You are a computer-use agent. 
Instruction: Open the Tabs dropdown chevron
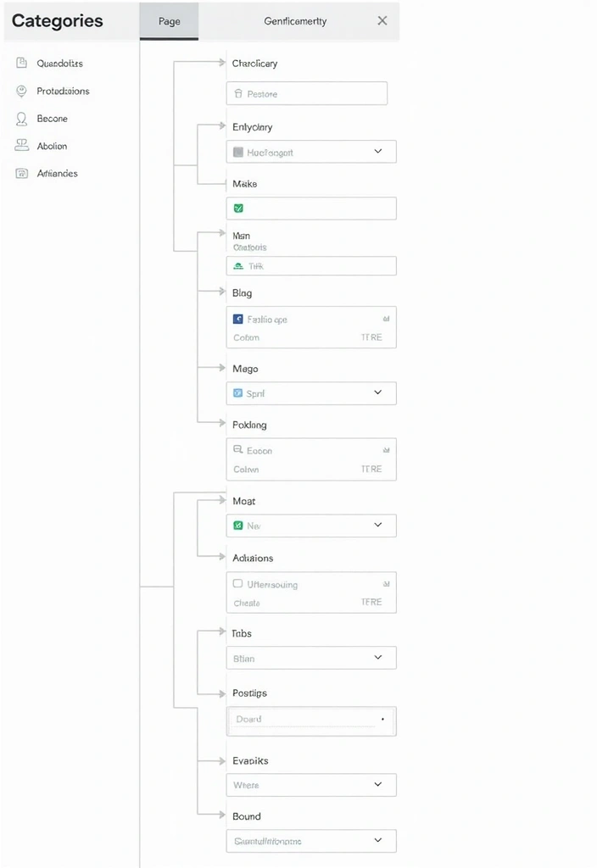click(x=378, y=657)
